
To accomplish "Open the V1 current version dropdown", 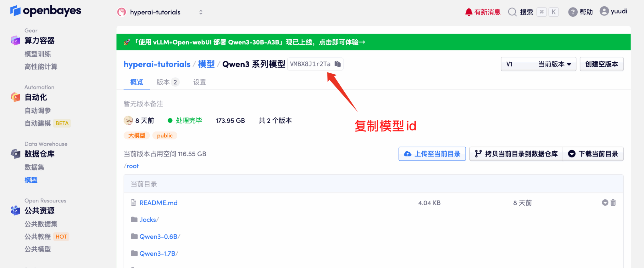I will [538, 64].
